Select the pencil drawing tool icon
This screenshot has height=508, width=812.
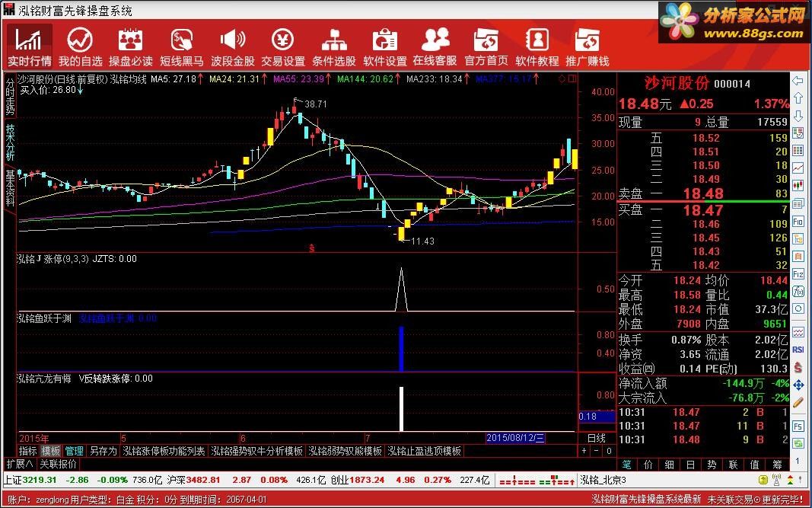pos(798,403)
